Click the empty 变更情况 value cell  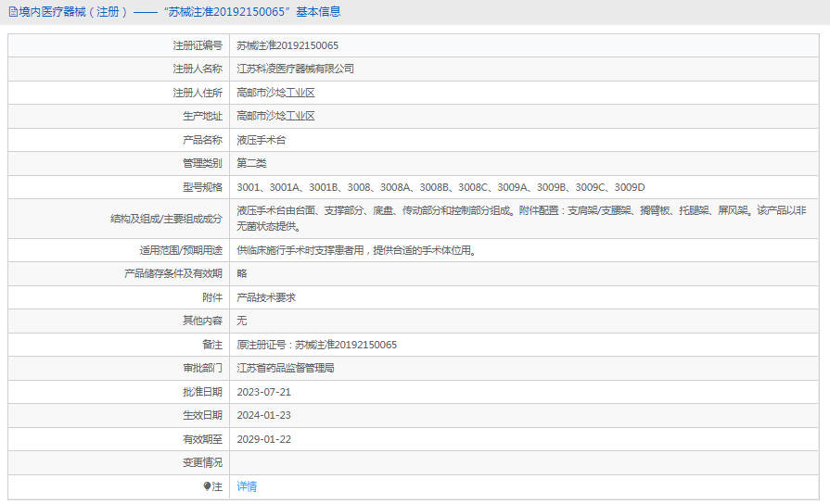[x=524, y=462]
